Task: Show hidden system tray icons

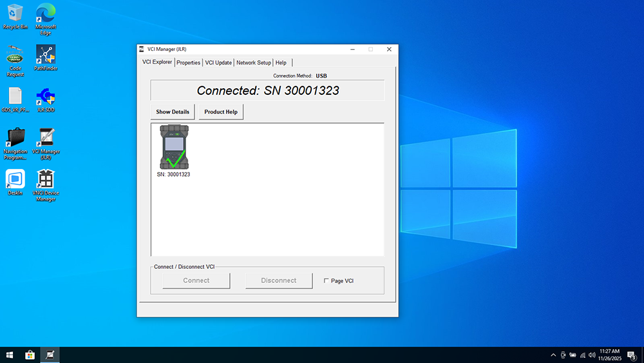Action: point(553,355)
